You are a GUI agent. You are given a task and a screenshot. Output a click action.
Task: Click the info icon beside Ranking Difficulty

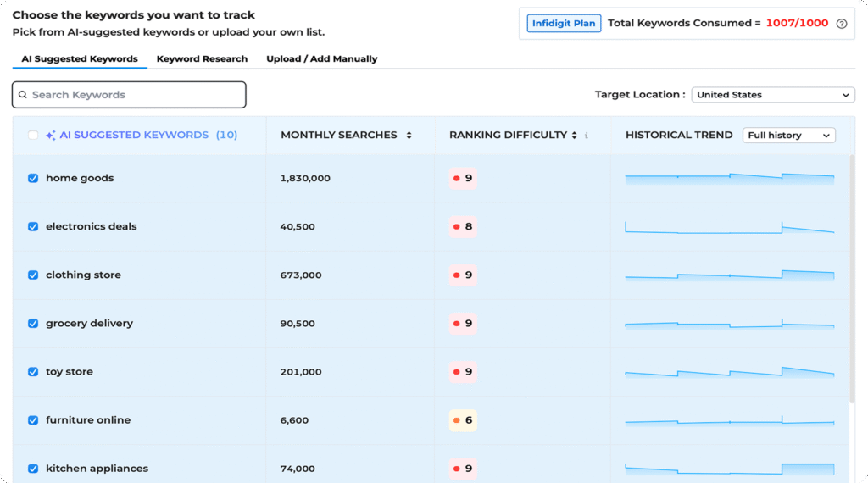tap(587, 136)
